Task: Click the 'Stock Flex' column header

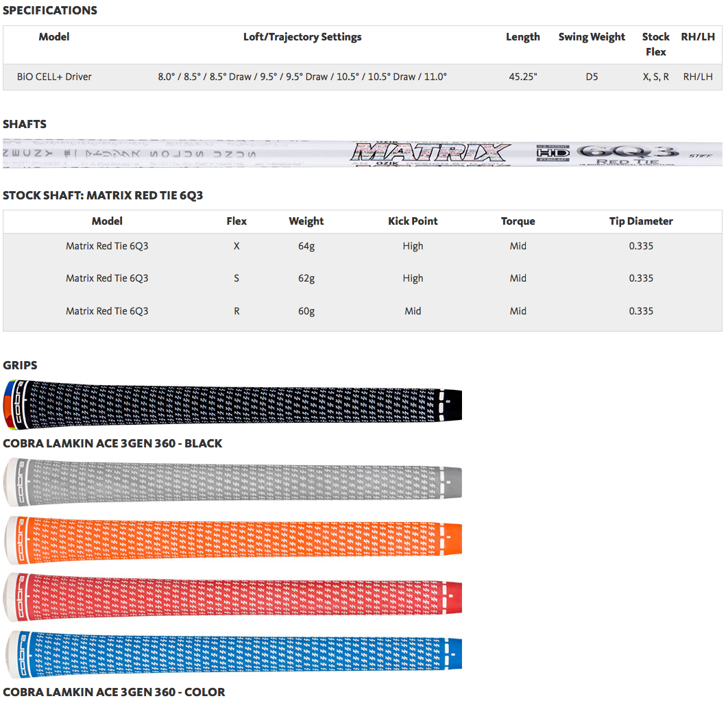Action: (655, 44)
